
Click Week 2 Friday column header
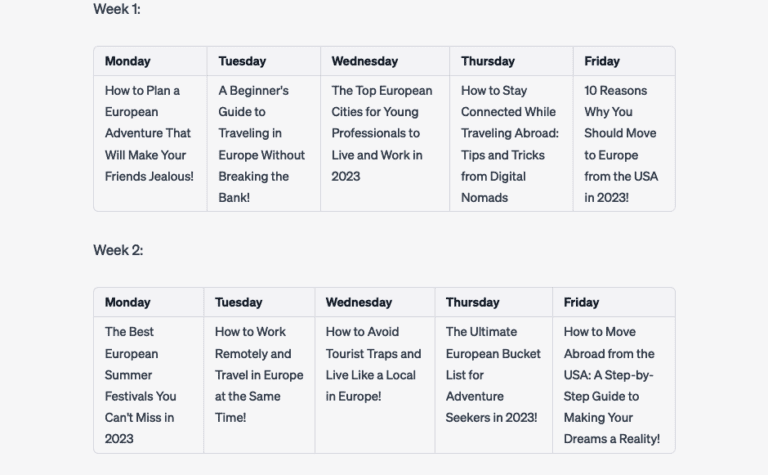[x=581, y=302]
